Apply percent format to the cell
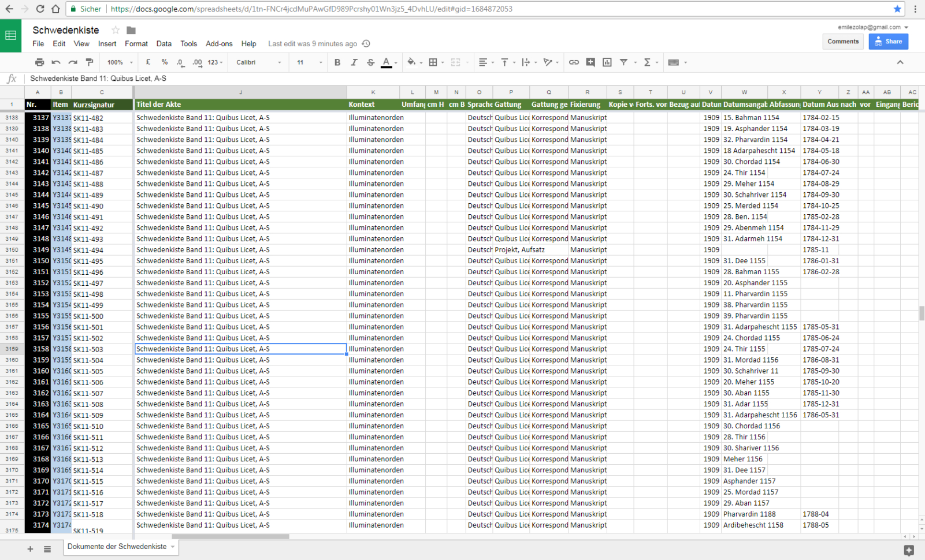 click(x=165, y=62)
